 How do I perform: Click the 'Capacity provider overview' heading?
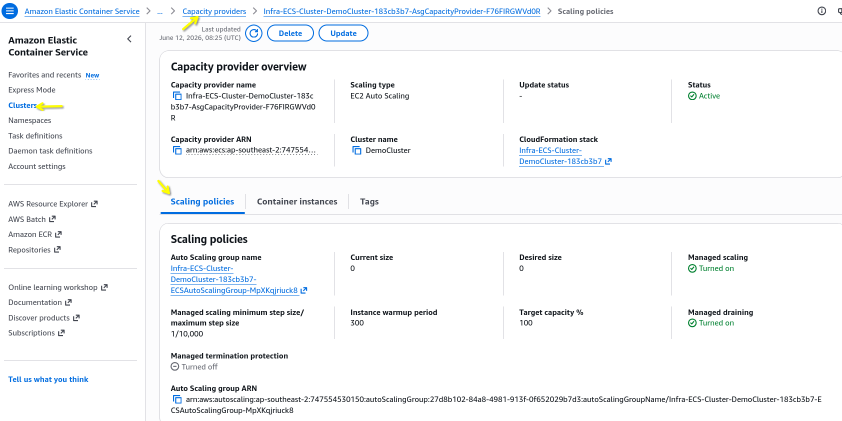[x=238, y=67]
